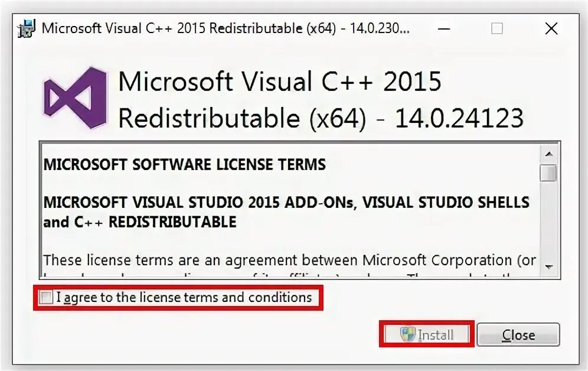Minimize the installer window
Screen dimensions: 588x371
point(444,28)
